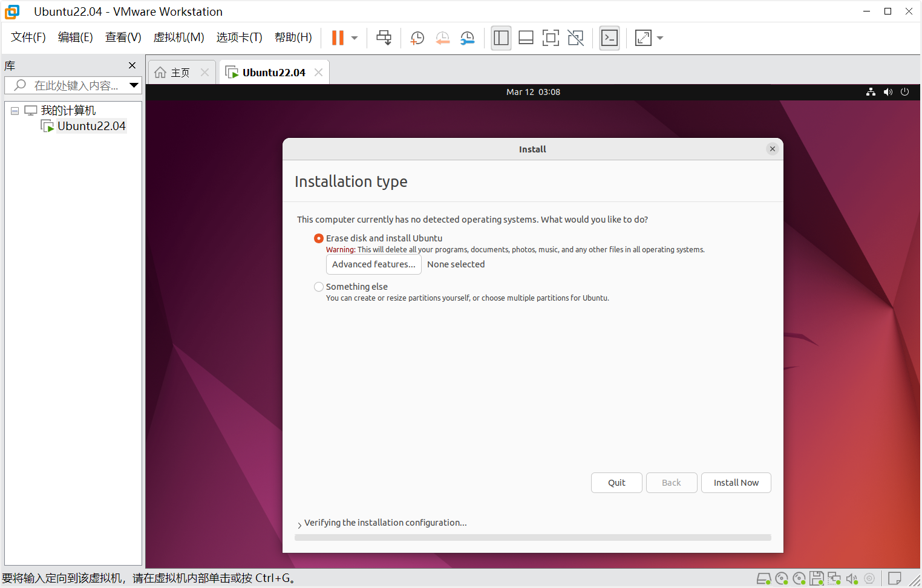Open Advanced features options

point(373,264)
